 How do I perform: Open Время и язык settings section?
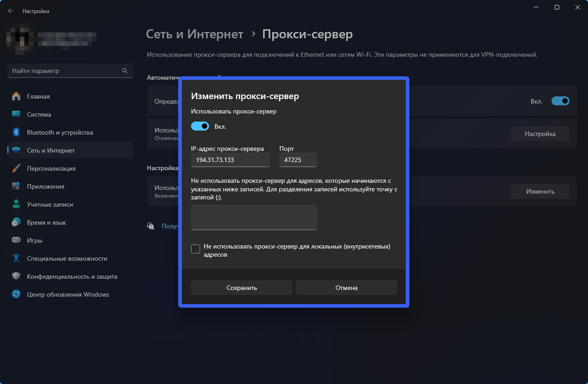46,222
